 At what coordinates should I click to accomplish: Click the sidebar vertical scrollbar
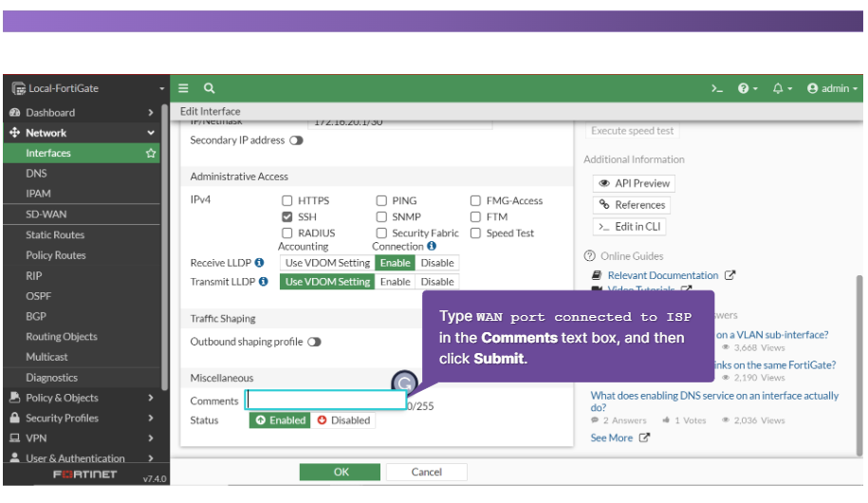164,247
